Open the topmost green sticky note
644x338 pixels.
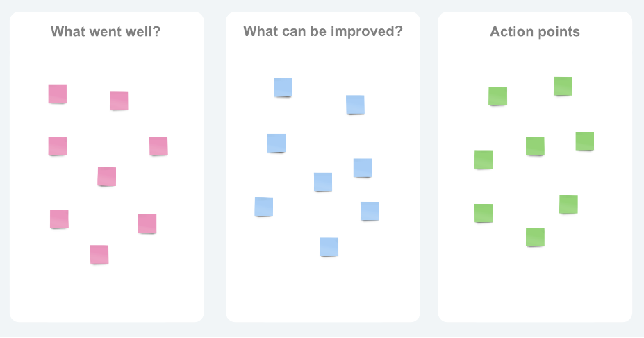click(x=563, y=87)
